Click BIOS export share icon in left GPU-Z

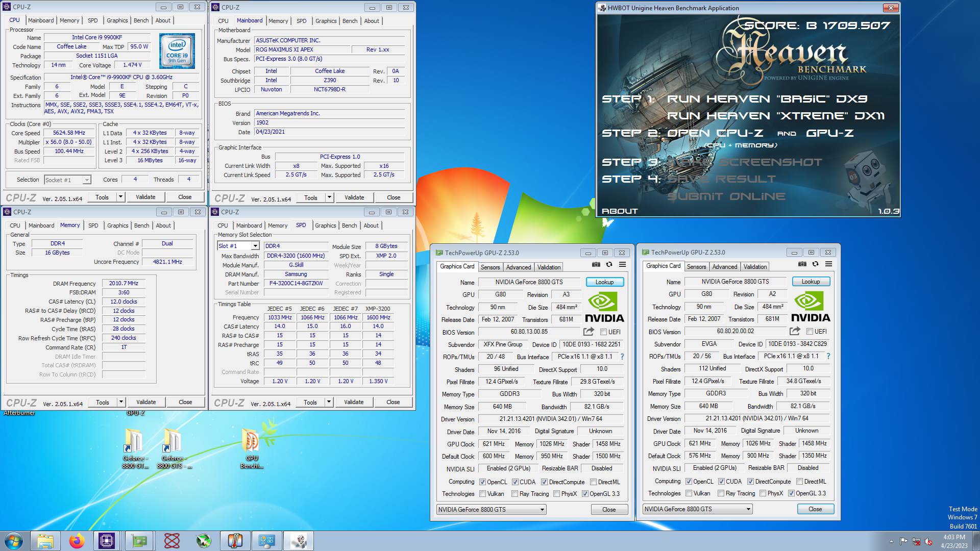[589, 332]
